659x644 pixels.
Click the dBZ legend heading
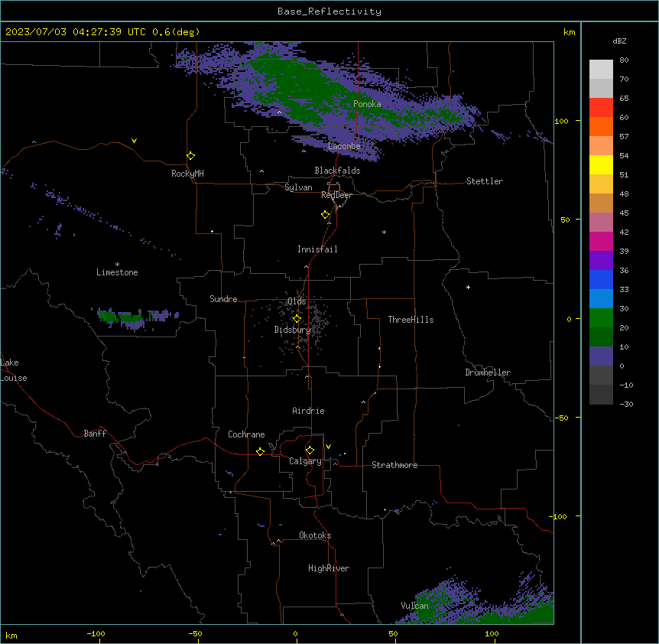tap(619, 41)
